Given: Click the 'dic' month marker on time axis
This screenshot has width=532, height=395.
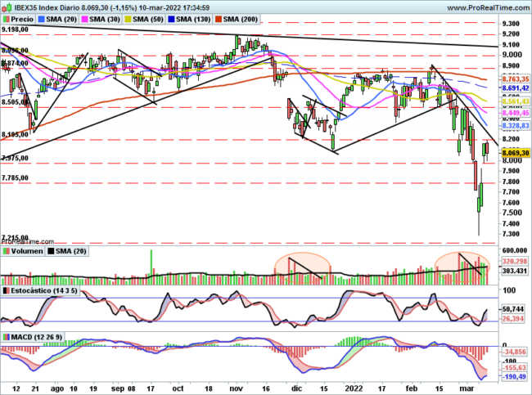Looking at the screenshot, I should [296, 388].
